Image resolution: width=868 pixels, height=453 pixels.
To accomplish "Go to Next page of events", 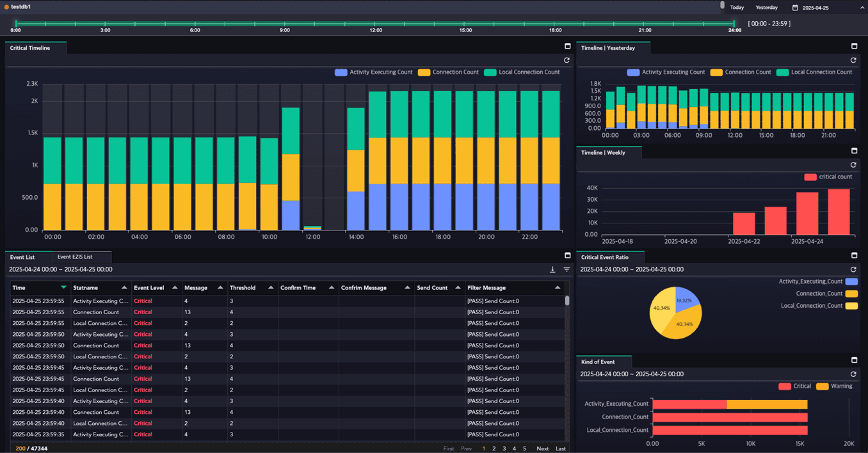I will click(x=542, y=449).
